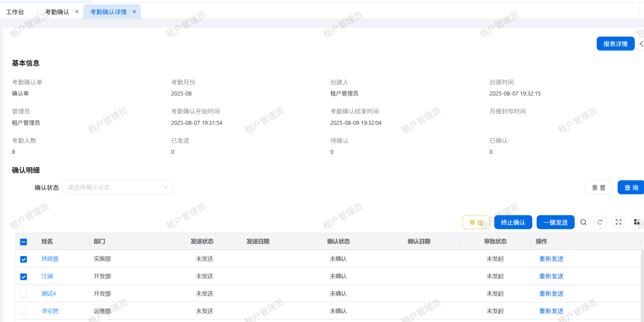Click the 终止确认 button
Viewport: 644px width, 322px height.
pyautogui.click(x=513, y=222)
